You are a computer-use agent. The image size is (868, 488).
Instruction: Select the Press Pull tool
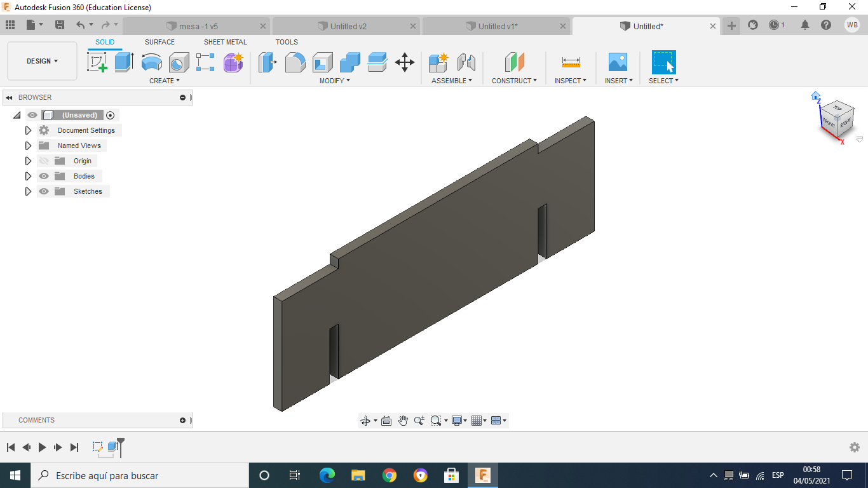(x=268, y=62)
